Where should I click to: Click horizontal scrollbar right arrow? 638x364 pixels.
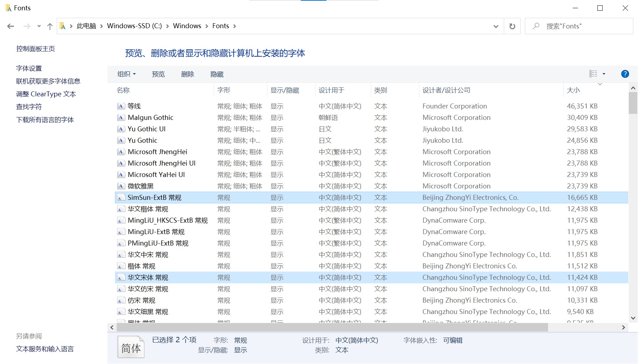[623, 327]
